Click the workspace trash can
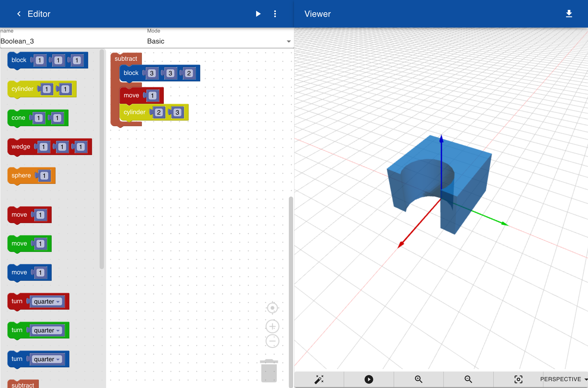588x388 pixels. [269, 371]
